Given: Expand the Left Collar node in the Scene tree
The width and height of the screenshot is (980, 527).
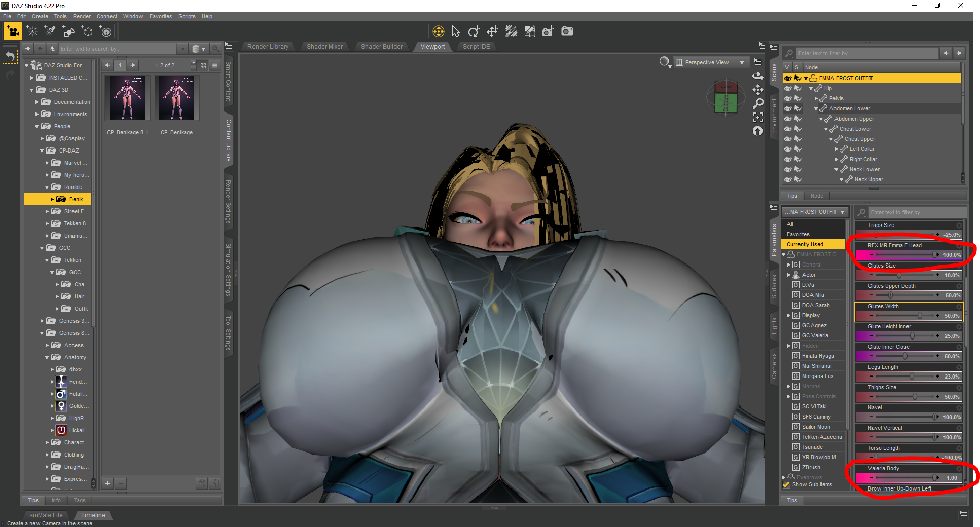Looking at the screenshot, I should pyautogui.click(x=837, y=149).
